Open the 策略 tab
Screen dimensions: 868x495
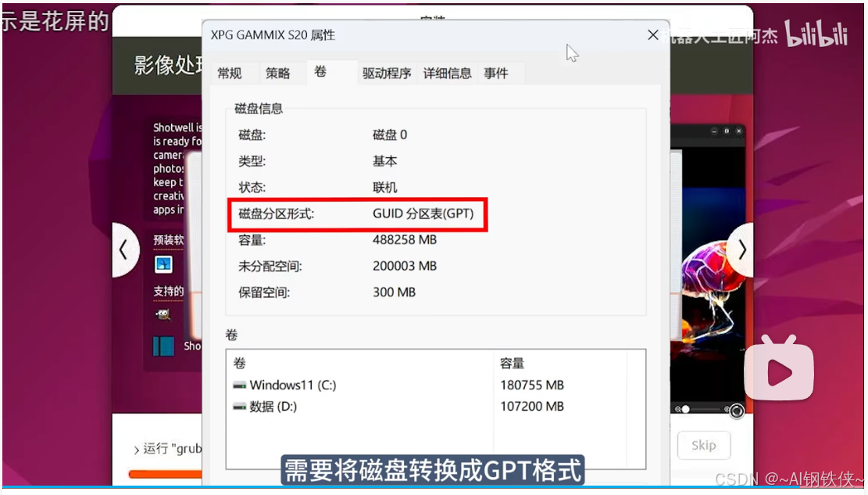[x=278, y=74]
